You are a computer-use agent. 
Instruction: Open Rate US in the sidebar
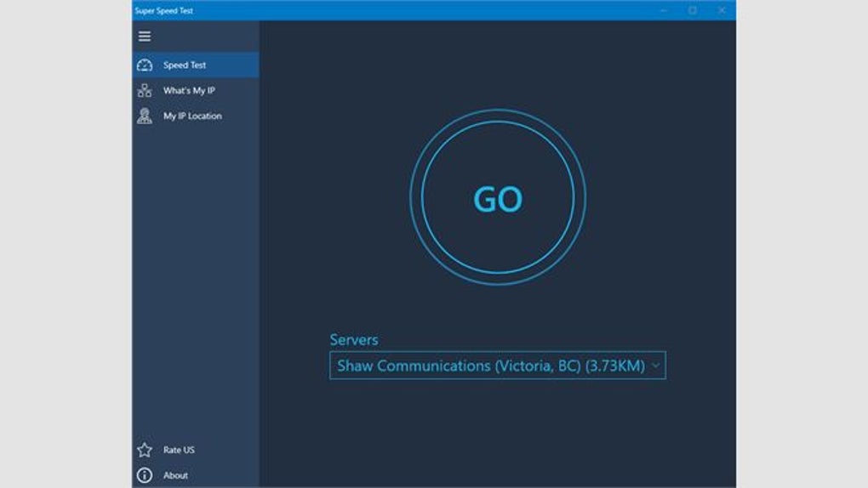[196, 450]
